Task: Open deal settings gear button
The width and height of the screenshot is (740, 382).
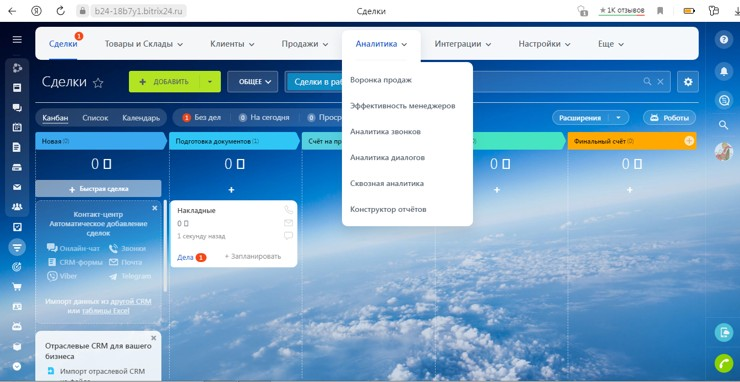Action: click(x=688, y=82)
